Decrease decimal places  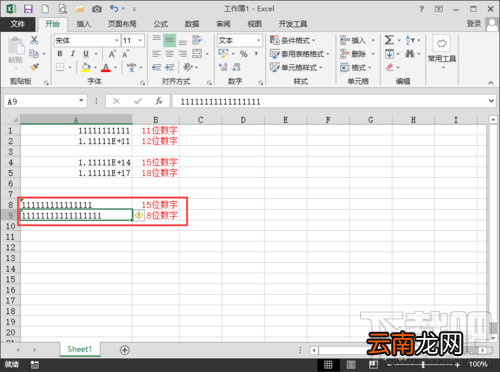pyautogui.click(x=236, y=67)
